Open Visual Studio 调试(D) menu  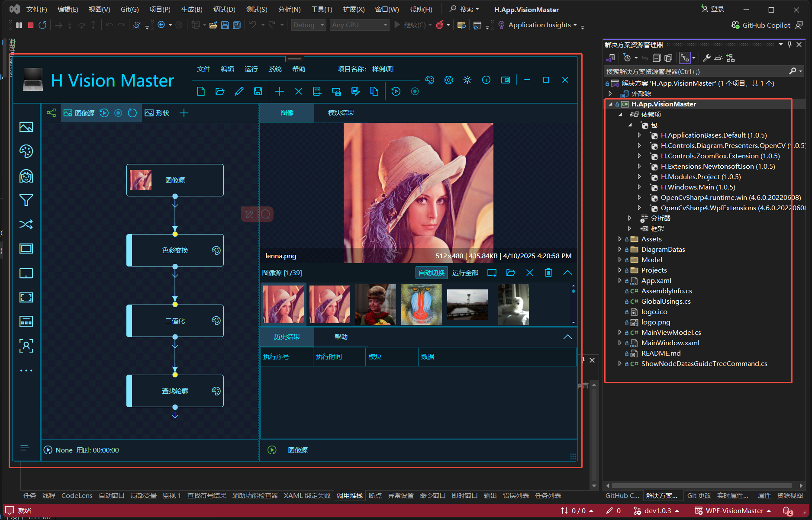pos(224,9)
